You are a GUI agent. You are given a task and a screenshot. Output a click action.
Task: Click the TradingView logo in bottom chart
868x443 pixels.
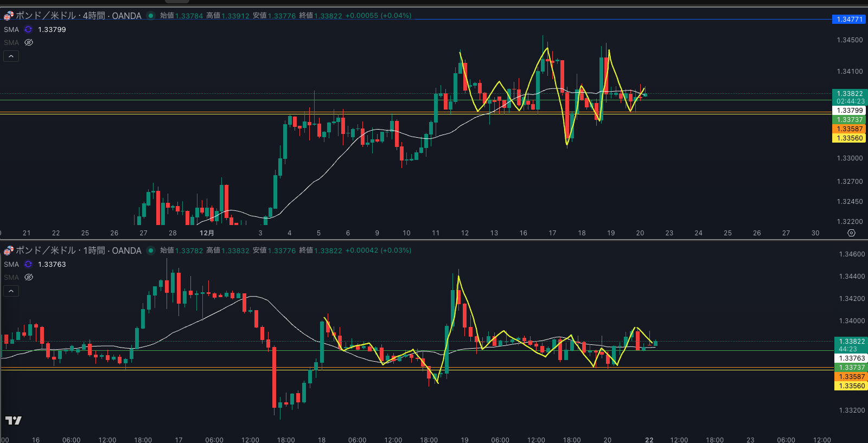(14, 420)
